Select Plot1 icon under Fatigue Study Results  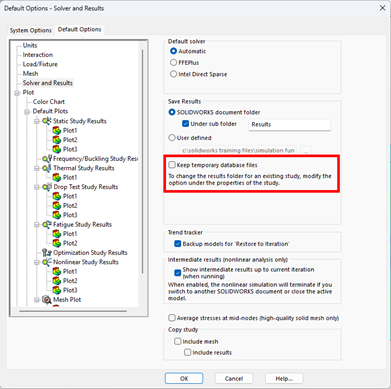[x=57, y=234]
